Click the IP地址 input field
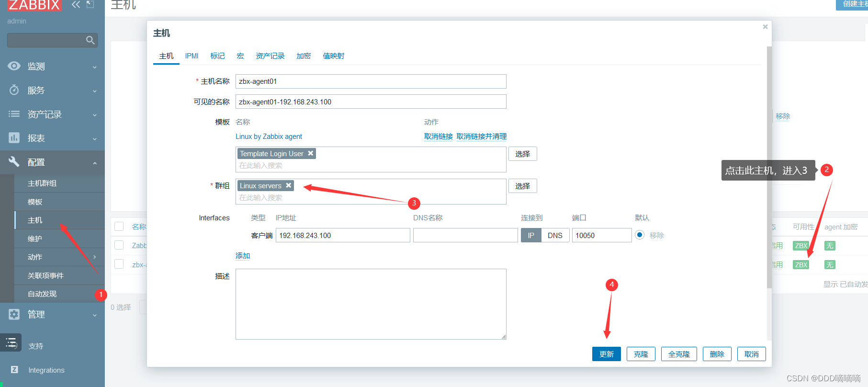This screenshot has height=387, width=868. [343, 235]
